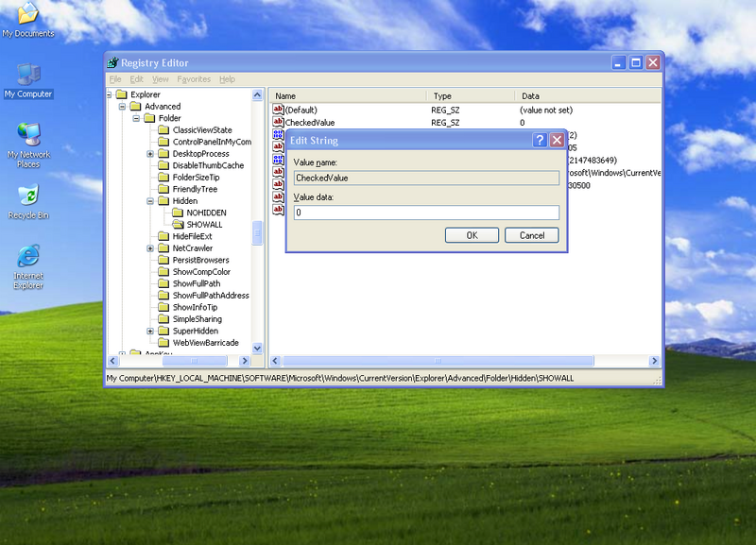Click the DisableThumbCache folder icon

coord(163,165)
